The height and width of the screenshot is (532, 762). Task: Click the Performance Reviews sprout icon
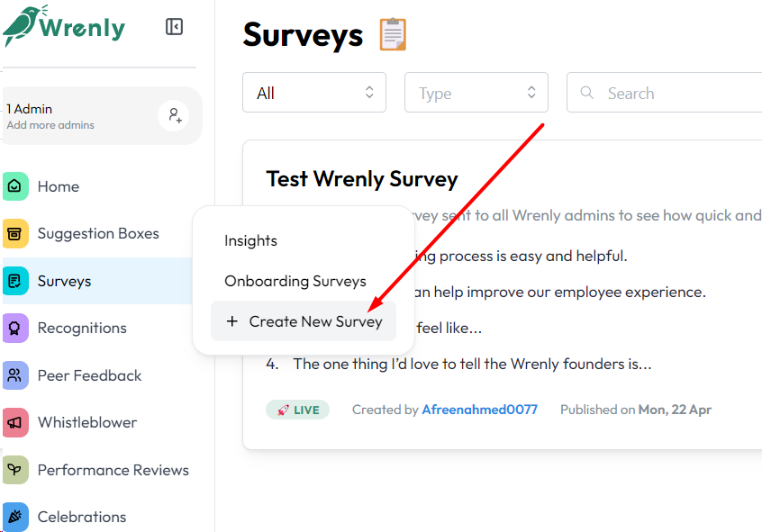pos(15,470)
